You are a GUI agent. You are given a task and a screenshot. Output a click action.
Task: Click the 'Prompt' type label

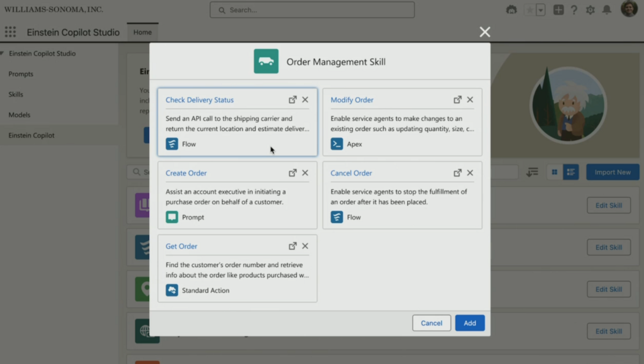pos(193,217)
